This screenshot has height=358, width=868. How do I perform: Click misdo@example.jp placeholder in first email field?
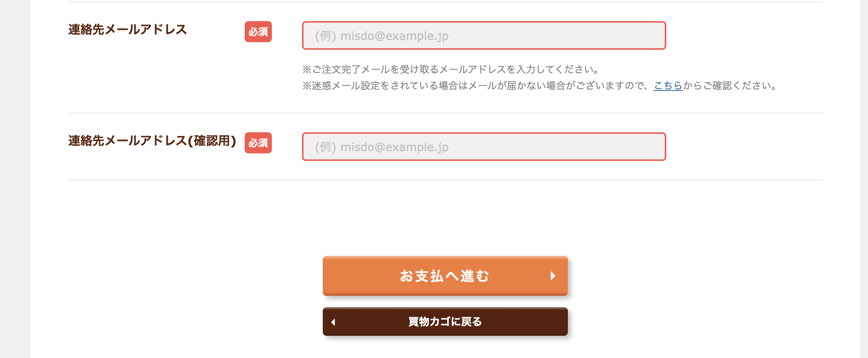point(394,36)
